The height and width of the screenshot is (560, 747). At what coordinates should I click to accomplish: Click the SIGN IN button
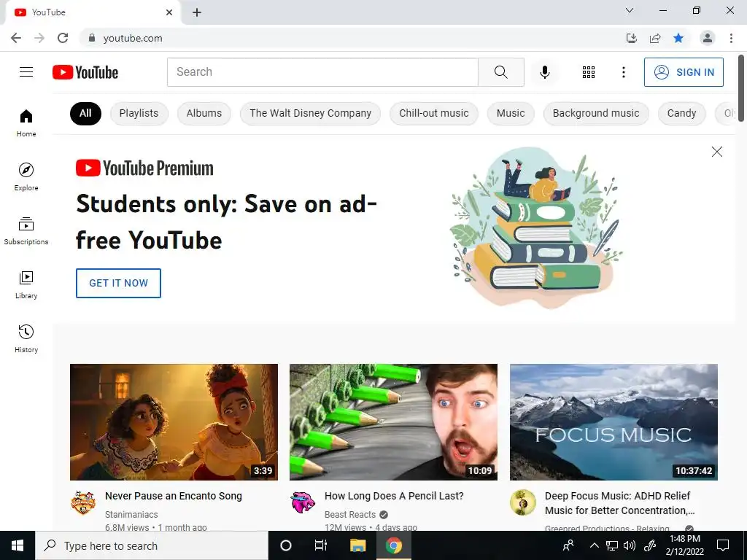coord(684,72)
